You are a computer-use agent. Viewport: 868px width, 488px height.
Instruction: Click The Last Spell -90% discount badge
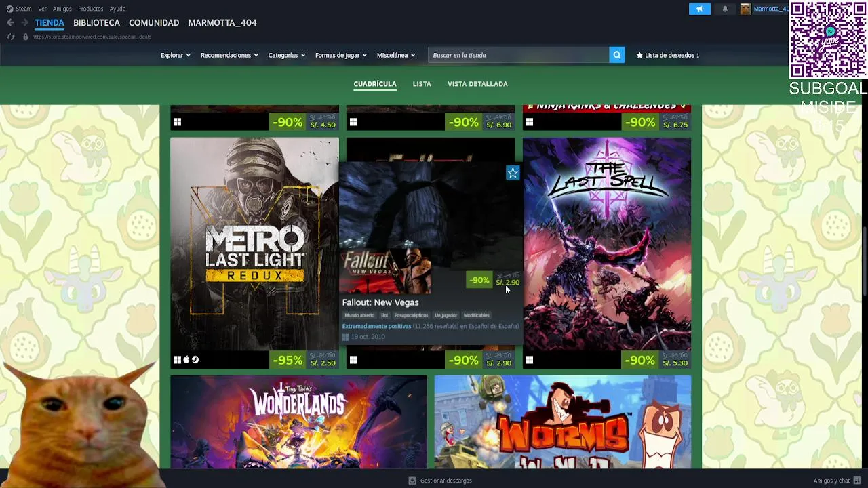640,361
